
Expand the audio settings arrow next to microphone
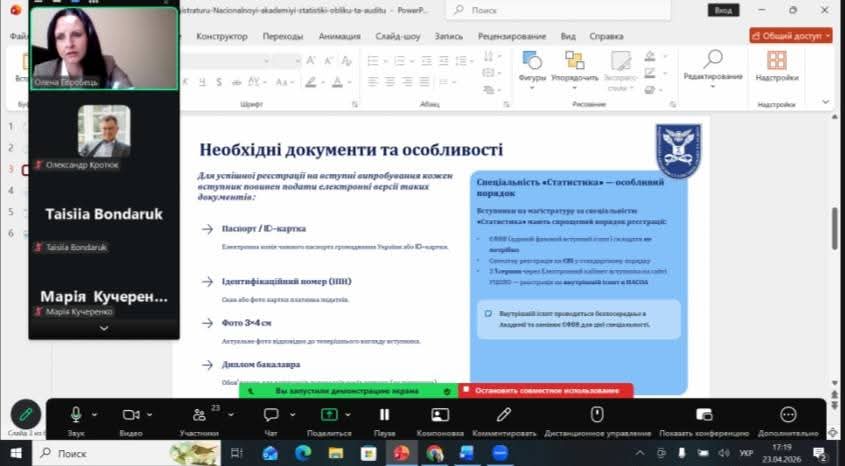pyautogui.click(x=95, y=414)
